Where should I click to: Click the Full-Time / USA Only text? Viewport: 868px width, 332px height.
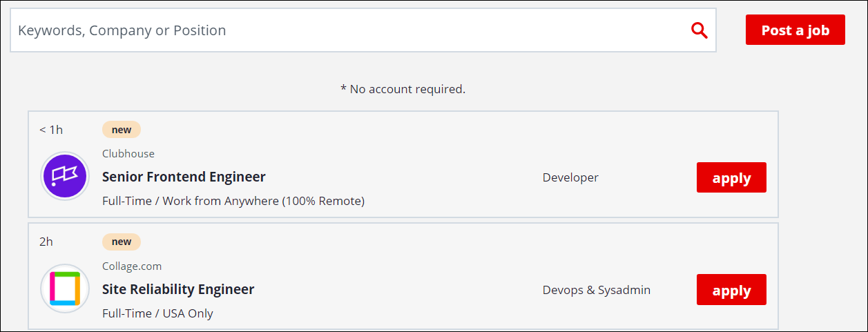(x=157, y=313)
